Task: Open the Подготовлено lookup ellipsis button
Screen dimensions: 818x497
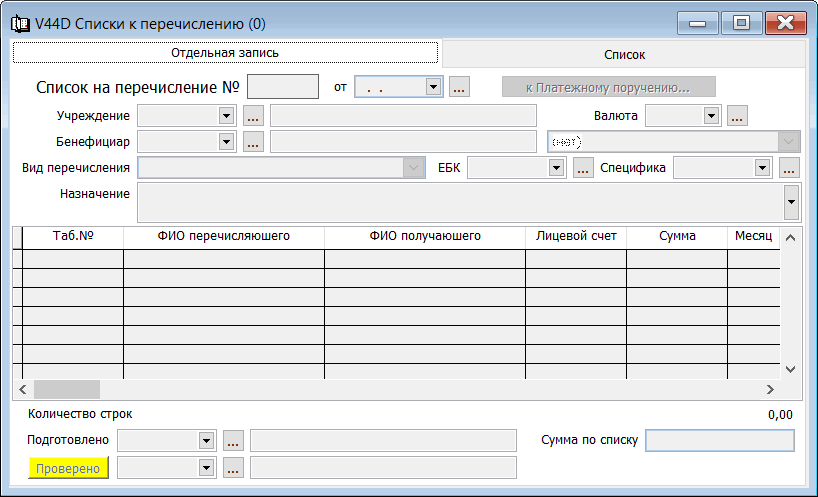Action: tap(233, 440)
